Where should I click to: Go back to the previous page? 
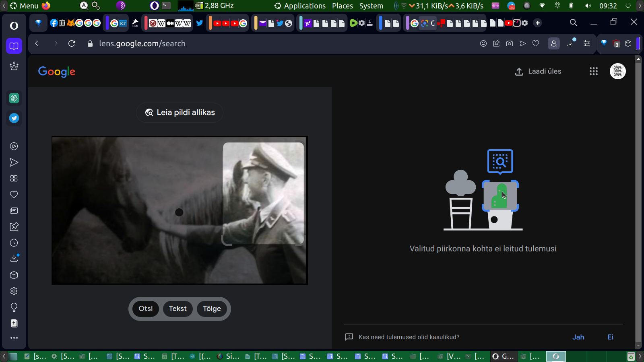point(37,43)
